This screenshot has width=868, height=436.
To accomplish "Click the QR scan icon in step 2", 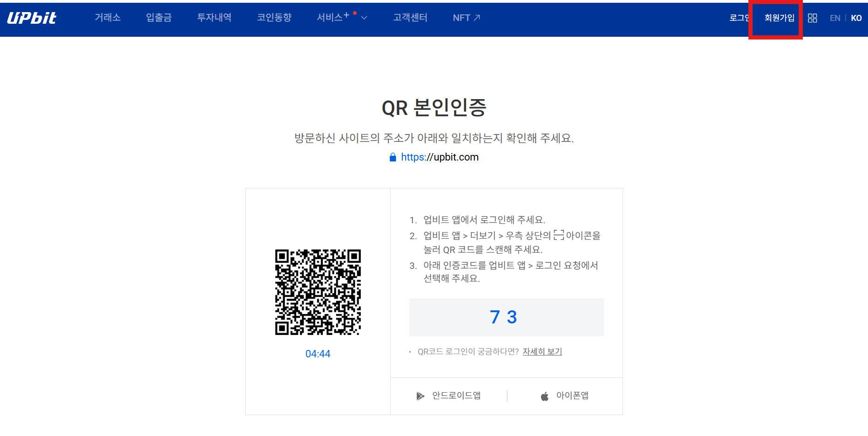I will pos(559,235).
